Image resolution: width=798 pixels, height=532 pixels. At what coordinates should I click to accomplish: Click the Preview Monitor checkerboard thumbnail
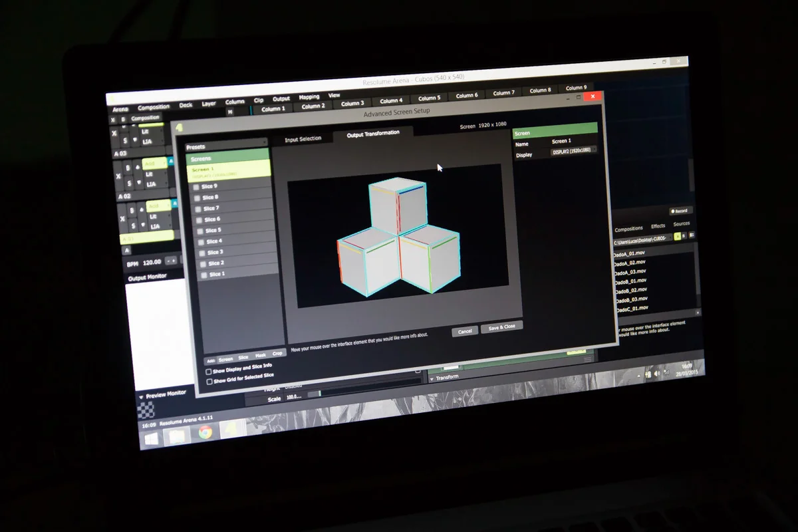pos(146,410)
